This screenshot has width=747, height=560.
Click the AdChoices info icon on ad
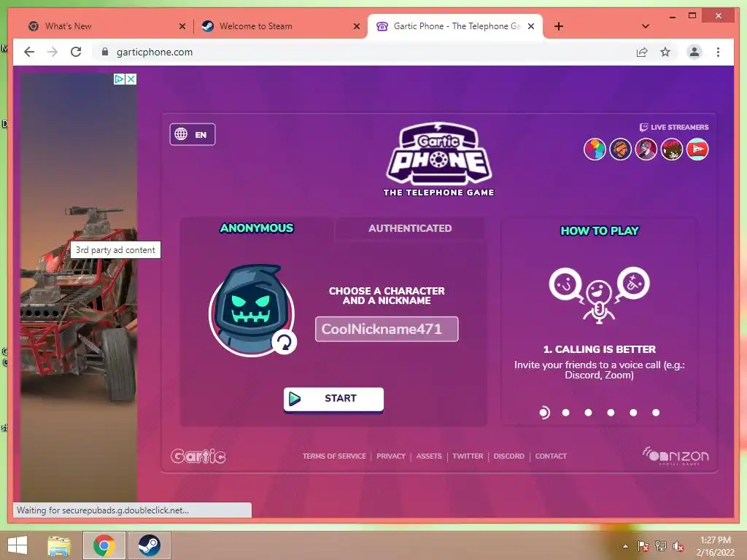[119, 79]
